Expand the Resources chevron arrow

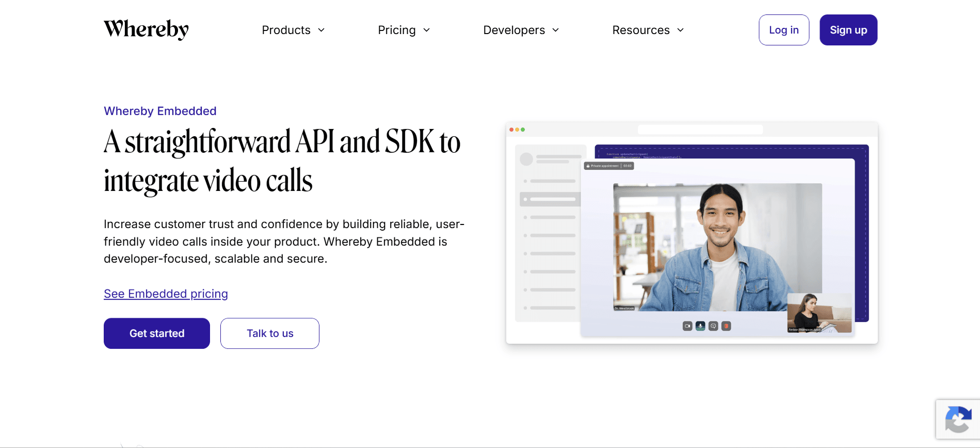coord(680,30)
